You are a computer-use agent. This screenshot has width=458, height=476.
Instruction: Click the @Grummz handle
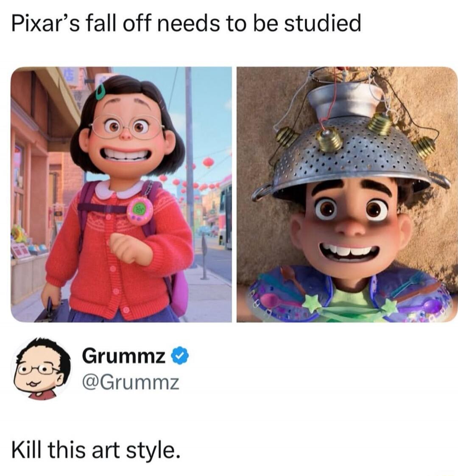click(x=131, y=383)
